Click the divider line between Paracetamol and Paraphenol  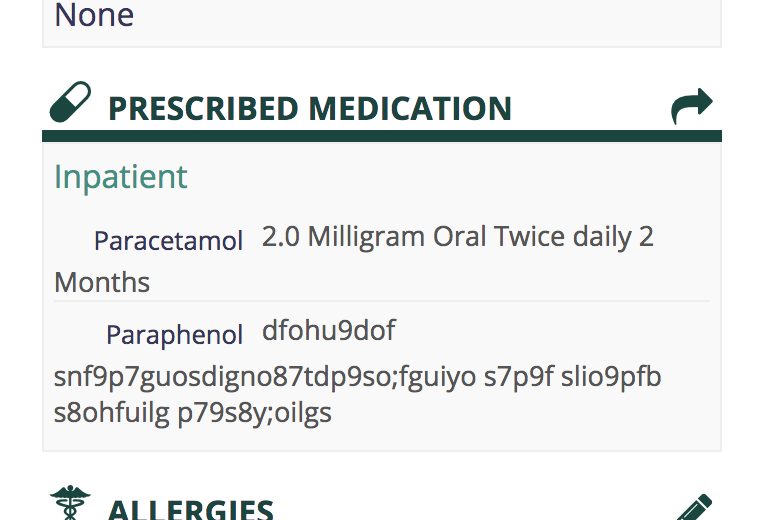tap(381, 301)
